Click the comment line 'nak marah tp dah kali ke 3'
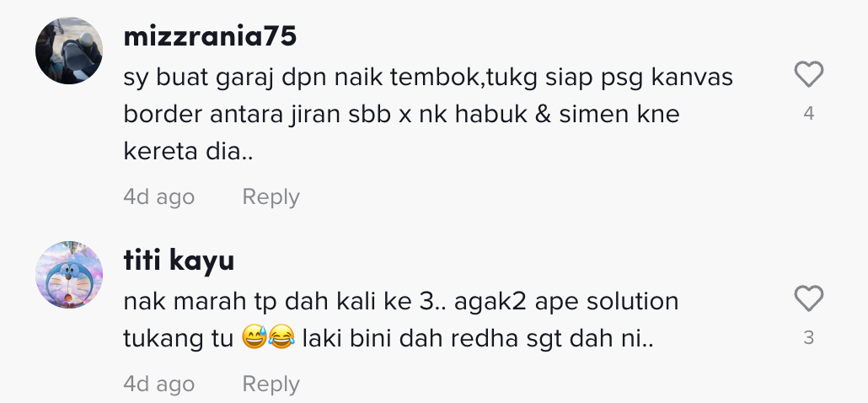The image size is (868, 403). click(401, 302)
